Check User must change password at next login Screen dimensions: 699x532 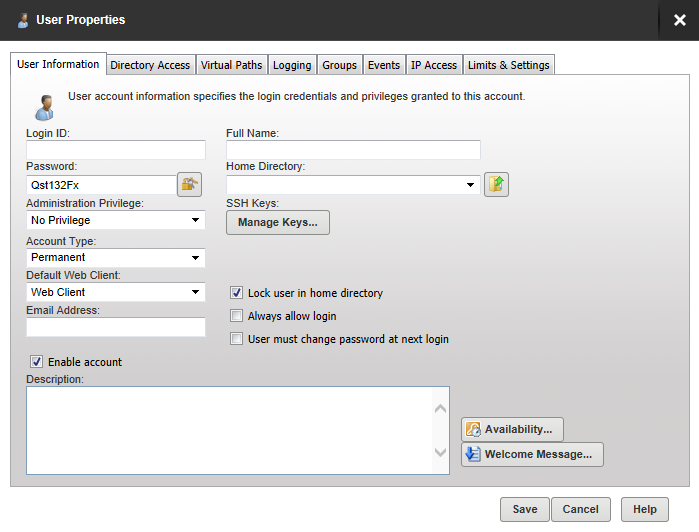(x=237, y=339)
